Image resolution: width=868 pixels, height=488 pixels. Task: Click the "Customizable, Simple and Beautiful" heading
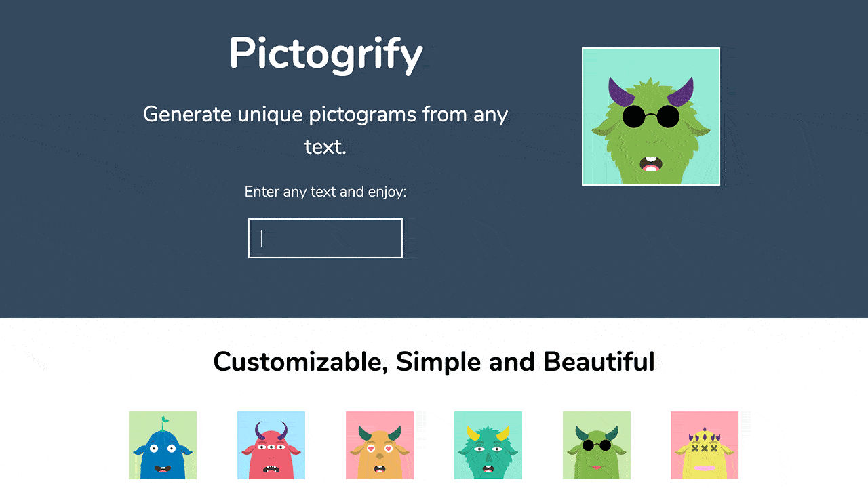pos(434,362)
